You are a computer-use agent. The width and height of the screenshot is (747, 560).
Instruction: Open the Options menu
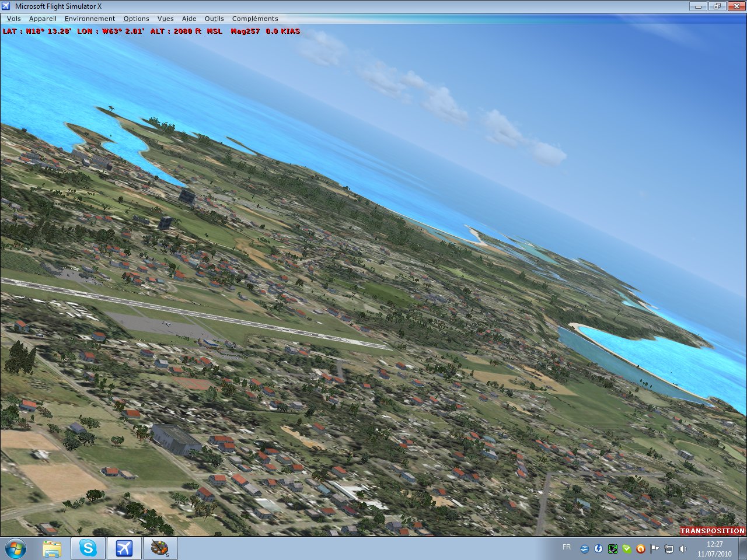(x=137, y=19)
